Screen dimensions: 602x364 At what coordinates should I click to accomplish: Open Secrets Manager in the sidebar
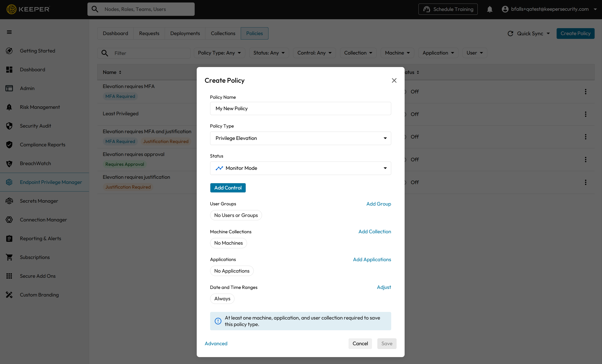pyautogui.click(x=39, y=201)
